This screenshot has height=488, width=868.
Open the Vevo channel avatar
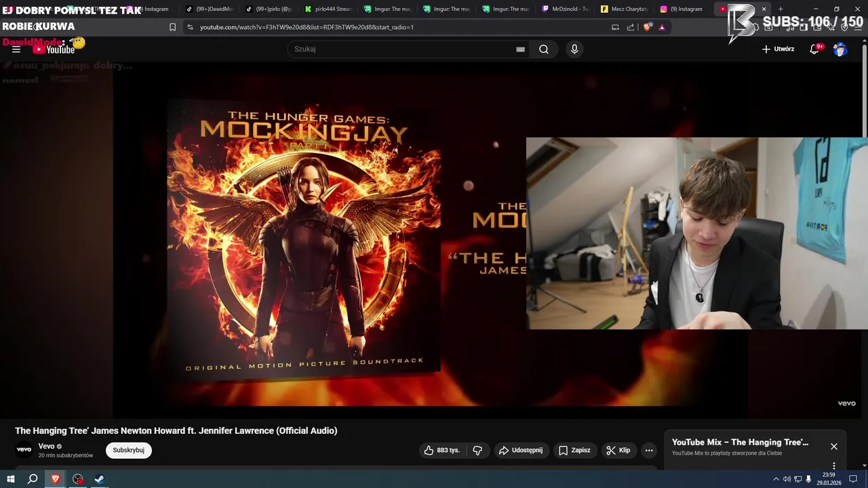[24, 449]
